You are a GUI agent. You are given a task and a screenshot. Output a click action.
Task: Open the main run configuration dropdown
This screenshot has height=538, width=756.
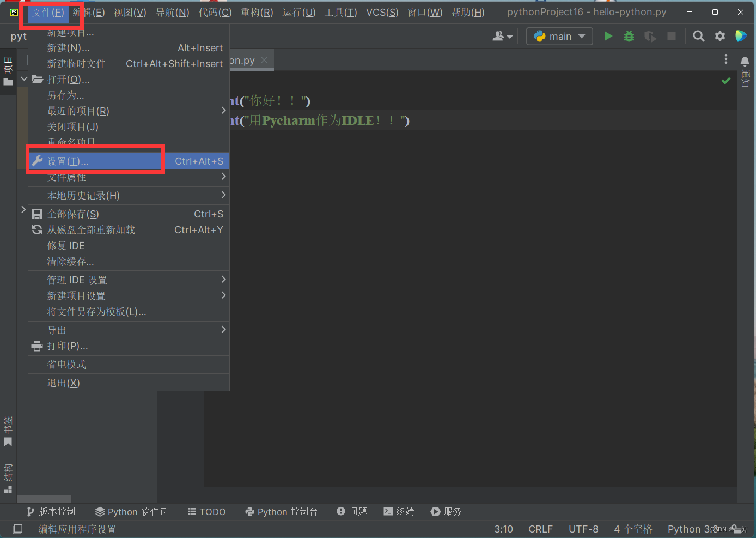coord(559,36)
